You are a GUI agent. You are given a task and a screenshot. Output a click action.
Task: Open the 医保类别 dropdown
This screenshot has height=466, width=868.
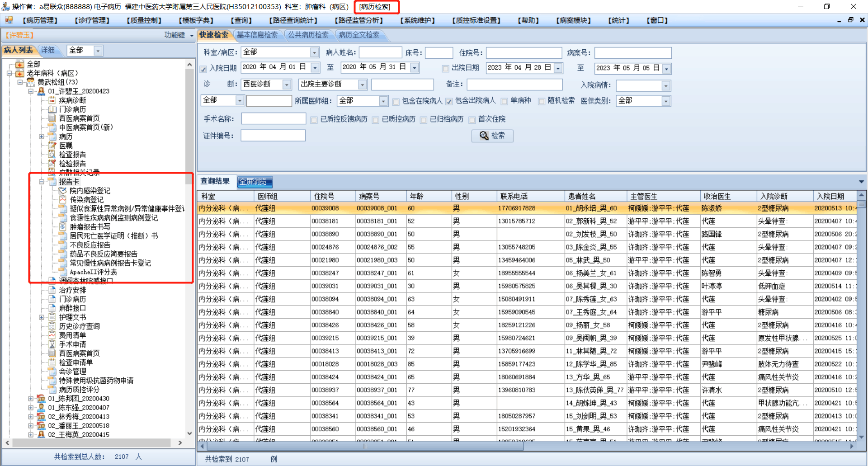(665, 101)
